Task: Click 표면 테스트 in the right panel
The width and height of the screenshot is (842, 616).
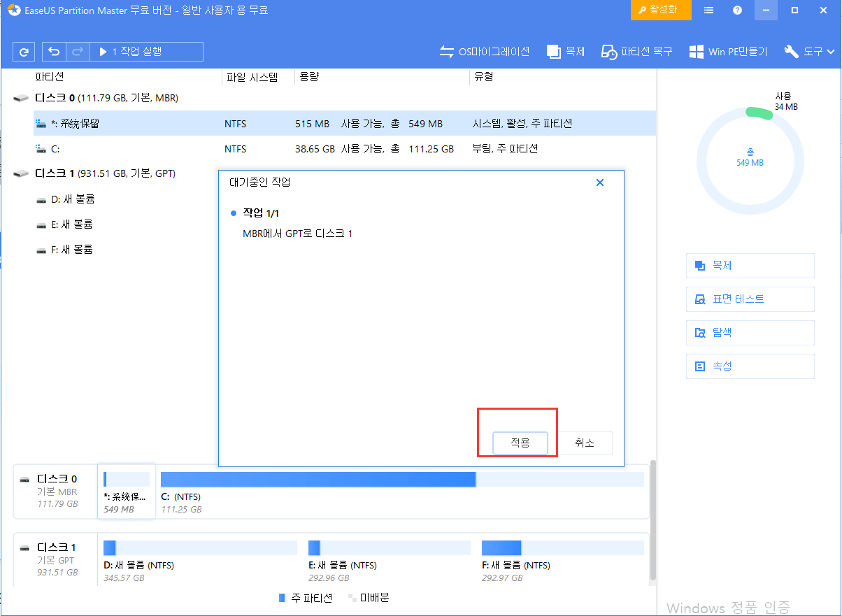Action: 750,299
